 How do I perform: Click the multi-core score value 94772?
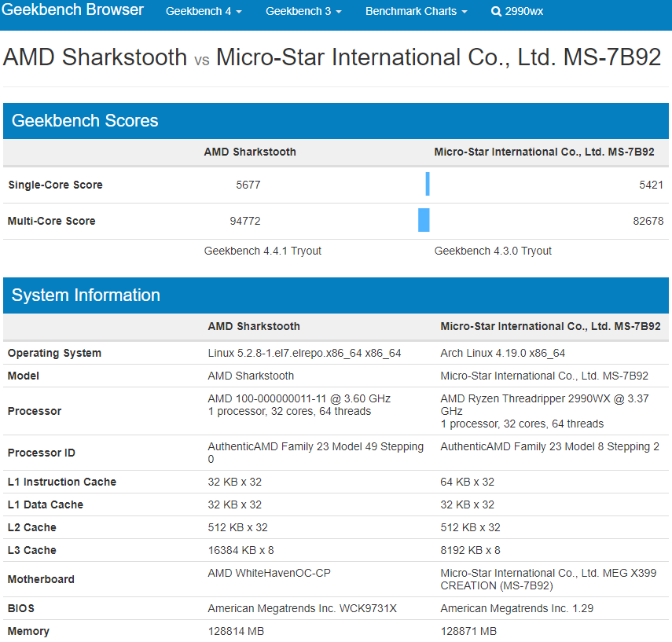[245, 221]
